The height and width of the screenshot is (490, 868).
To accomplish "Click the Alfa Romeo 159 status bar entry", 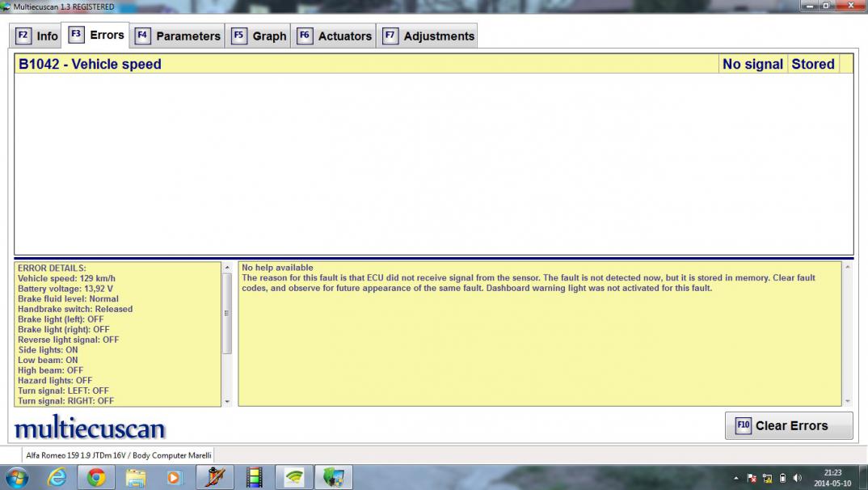I will pyautogui.click(x=119, y=456).
